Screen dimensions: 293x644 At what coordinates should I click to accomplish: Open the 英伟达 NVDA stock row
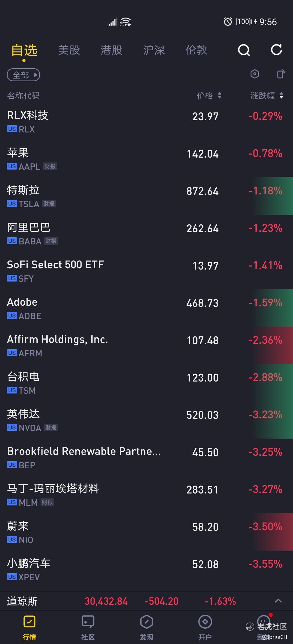pyautogui.click(x=146, y=420)
